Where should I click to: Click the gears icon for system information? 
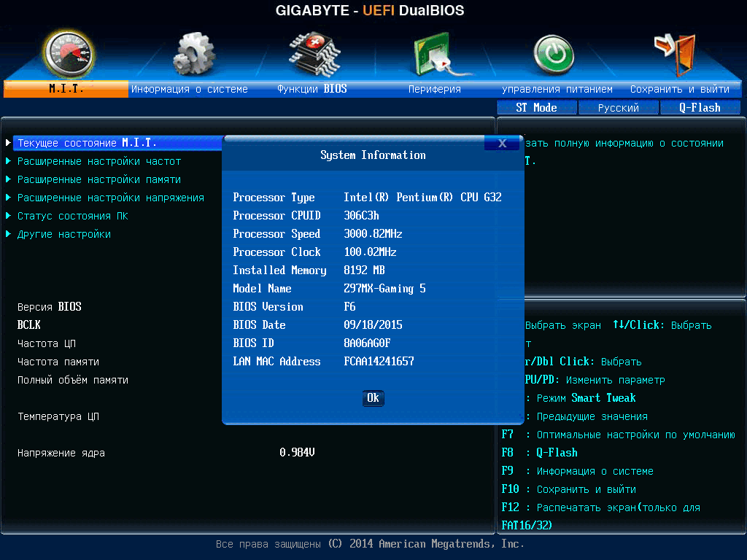coord(193,54)
